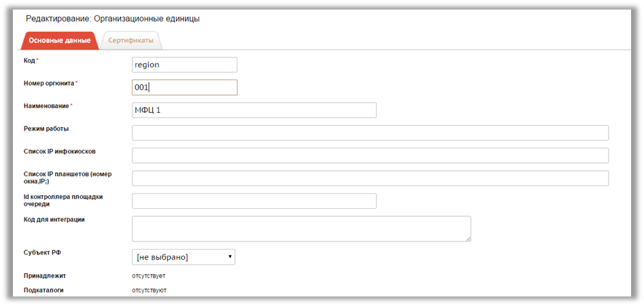Screen dimensions: 644x306
Task: Click the empty Режим работы input
Action: tap(370, 133)
